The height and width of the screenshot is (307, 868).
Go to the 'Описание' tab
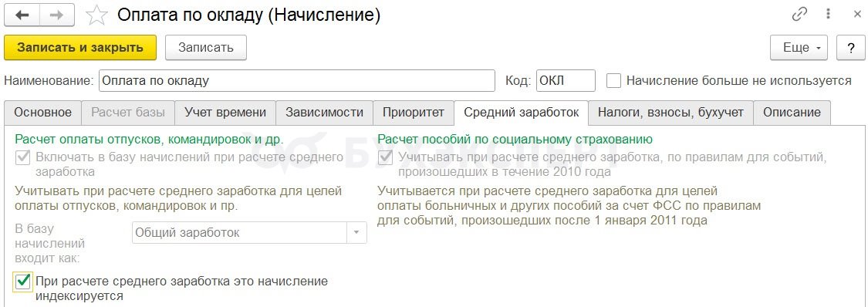[x=792, y=113]
